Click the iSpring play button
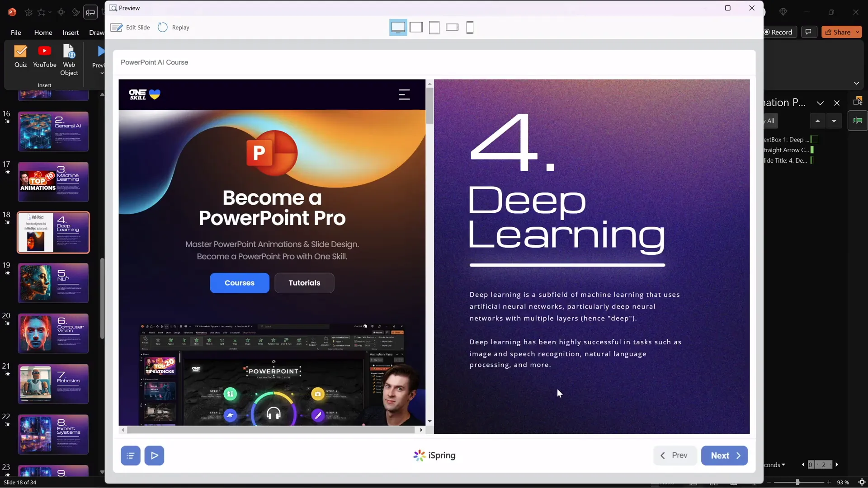Image resolution: width=868 pixels, height=488 pixels. pyautogui.click(x=154, y=455)
